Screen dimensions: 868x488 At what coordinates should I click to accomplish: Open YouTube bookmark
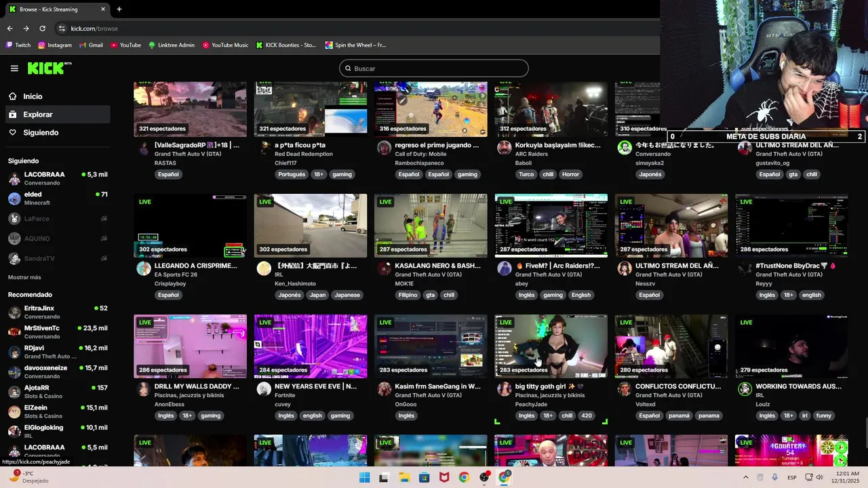coord(125,45)
